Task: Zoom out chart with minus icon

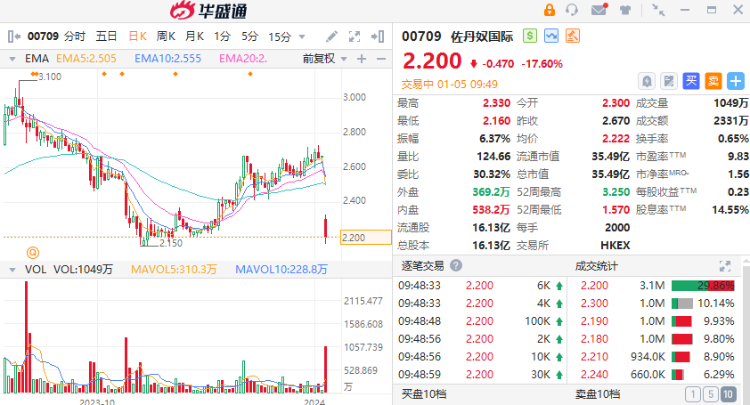Action: coord(381,59)
